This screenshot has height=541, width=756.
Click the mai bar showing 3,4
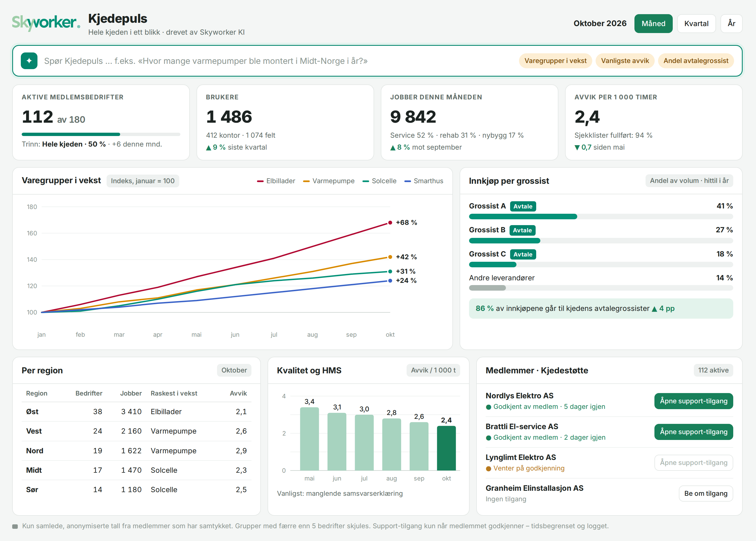(x=309, y=439)
